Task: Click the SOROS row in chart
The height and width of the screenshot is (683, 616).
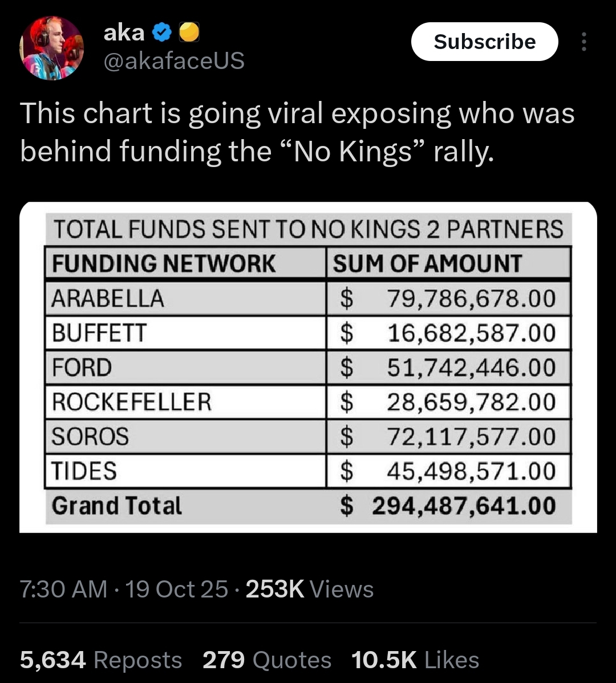Action: click(x=308, y=436)
